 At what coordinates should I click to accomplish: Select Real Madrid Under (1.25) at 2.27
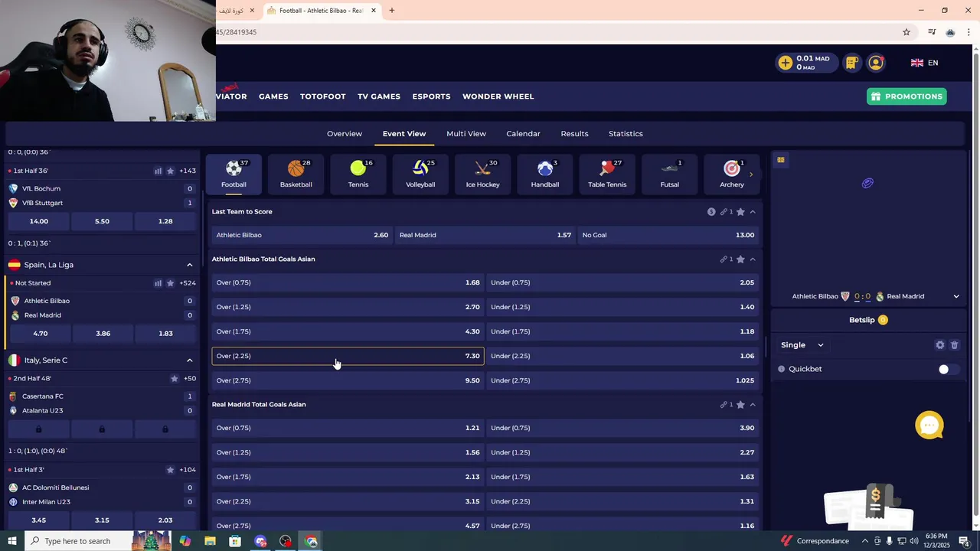(x=622, y=452)
